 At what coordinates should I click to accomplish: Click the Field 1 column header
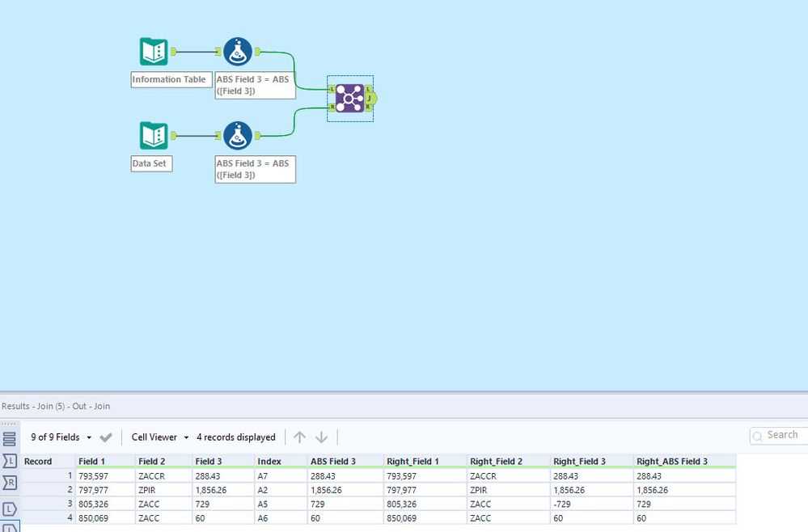pos(105,462)
